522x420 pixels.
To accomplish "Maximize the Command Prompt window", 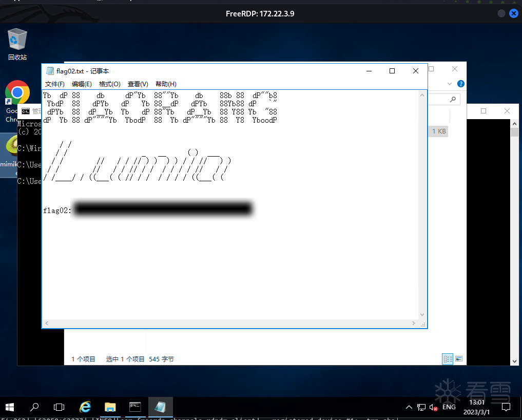I will click(484, 111).
